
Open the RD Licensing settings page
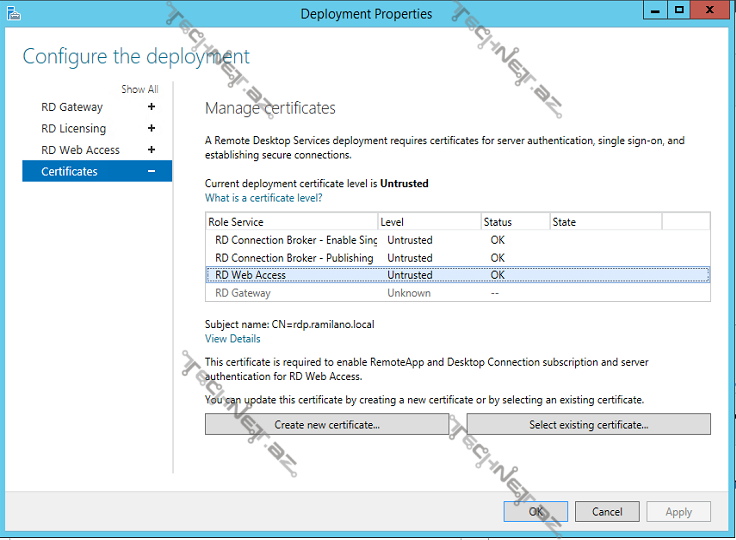[x=73, y=128]
